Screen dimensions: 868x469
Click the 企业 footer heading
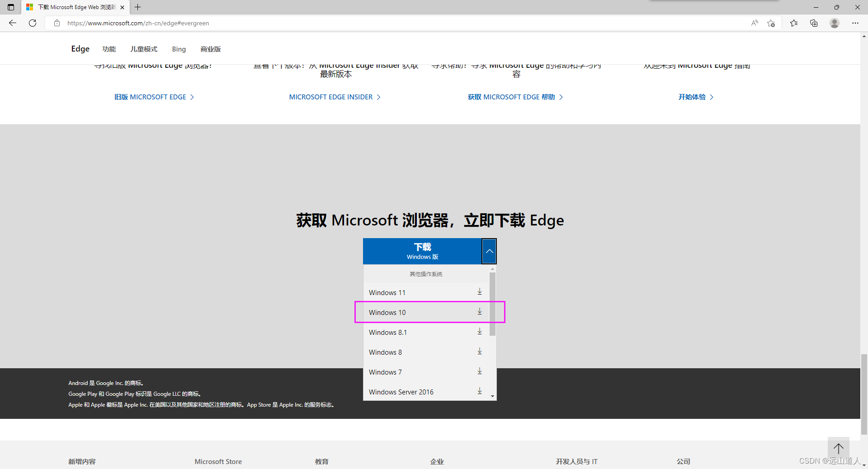click(x=437, y=461)
